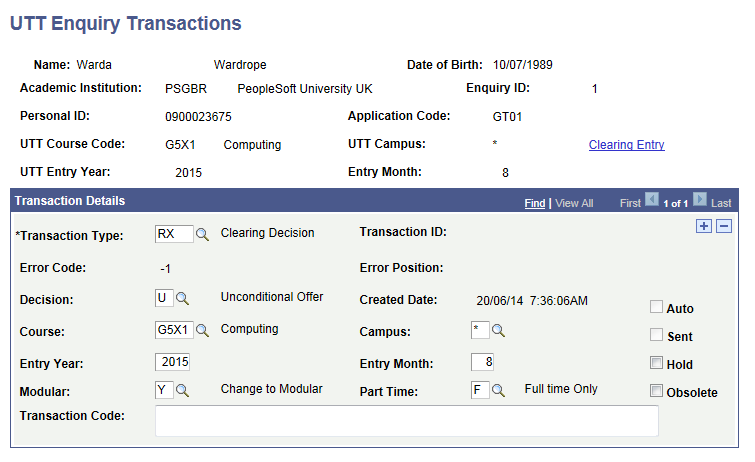755x462 pixels.
Task: Click the Decision lookup magnifier icon
Action: point(182,299)
